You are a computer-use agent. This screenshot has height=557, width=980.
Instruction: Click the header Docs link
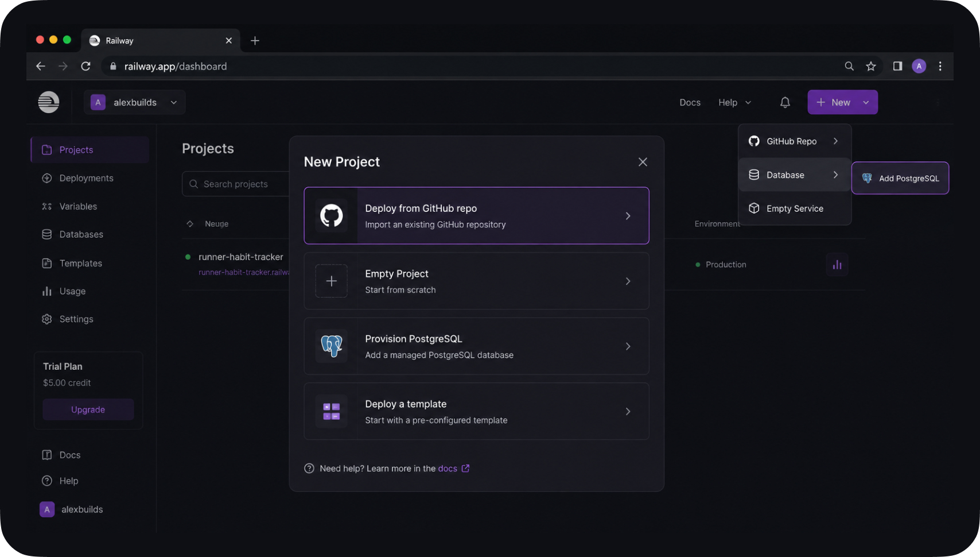[690, 102]
